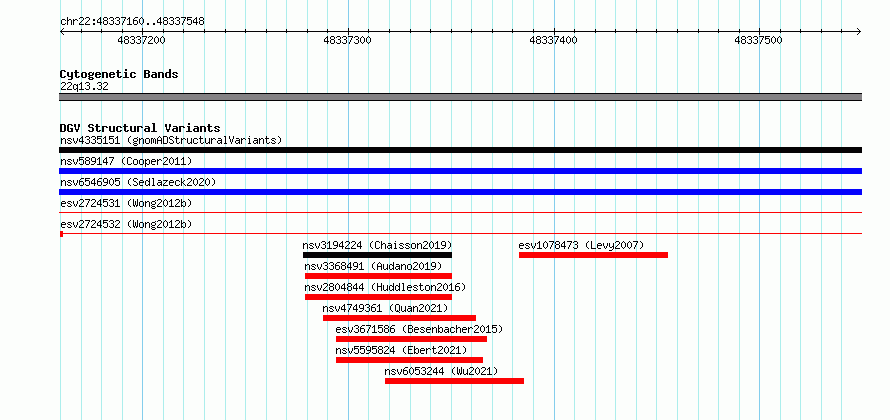
Task: Click the Cytogenetic Bands track heading
Action: coord(119,74)
